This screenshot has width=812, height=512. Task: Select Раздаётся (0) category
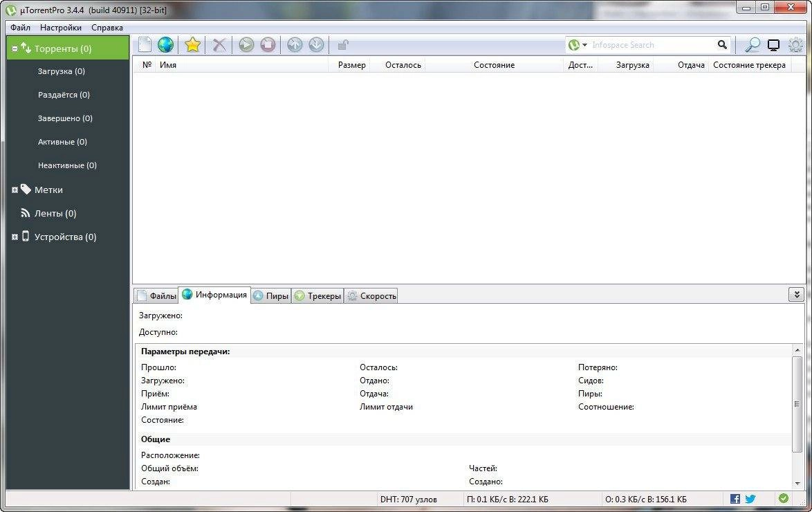click(64, 95)
